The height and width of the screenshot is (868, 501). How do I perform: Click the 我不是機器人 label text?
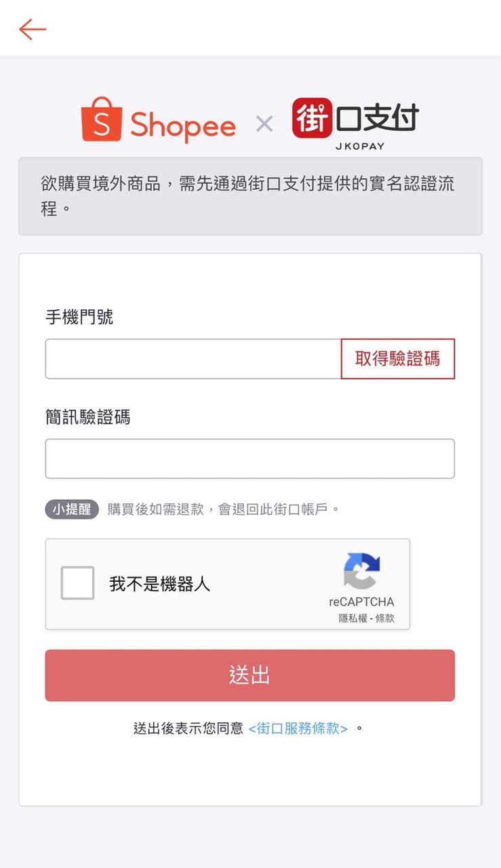point(160,584)
